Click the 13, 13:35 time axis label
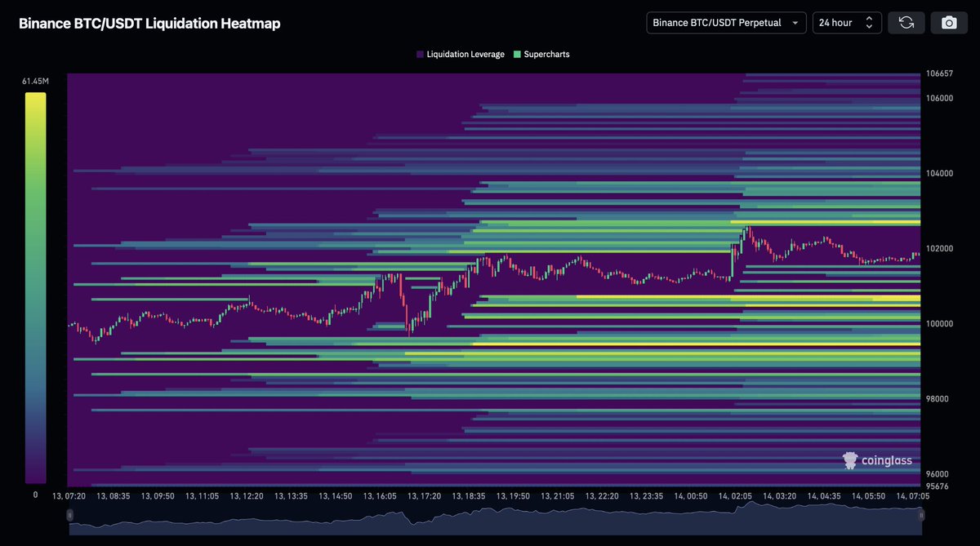The width and height of the screenshot is (980, 546). [x=292, y=495]
